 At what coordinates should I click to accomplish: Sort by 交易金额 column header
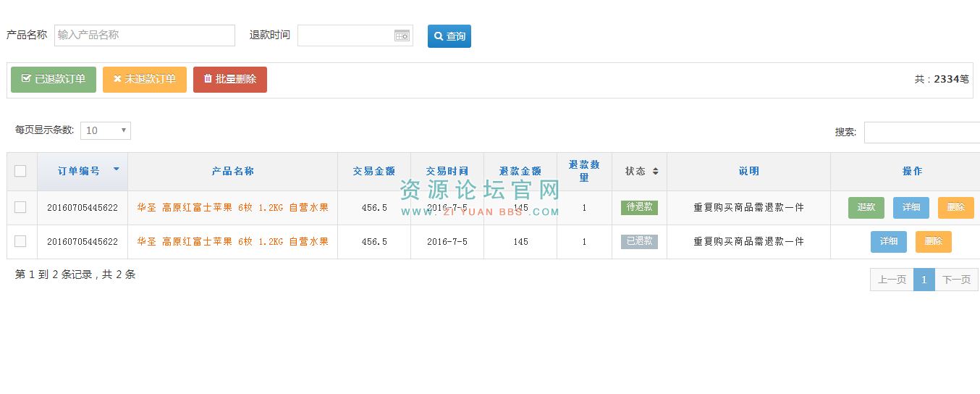click(374, 172)
